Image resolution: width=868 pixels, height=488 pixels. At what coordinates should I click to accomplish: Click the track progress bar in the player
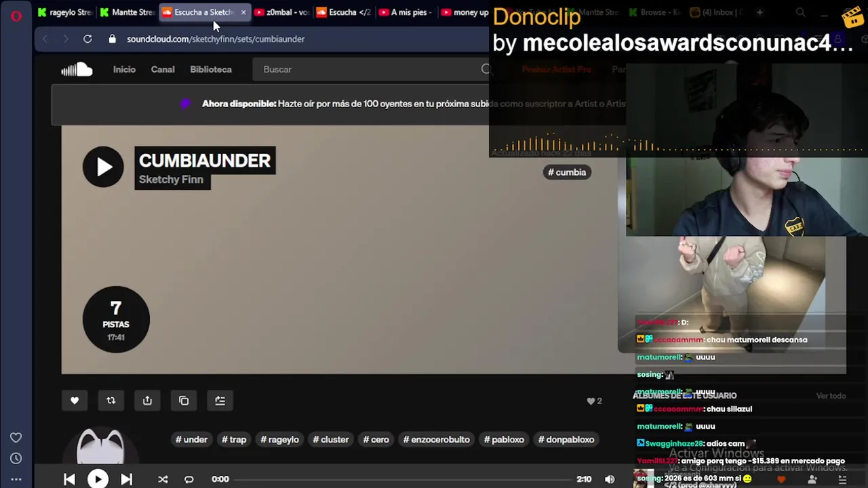pyautogui.click(x=403, y=479)
